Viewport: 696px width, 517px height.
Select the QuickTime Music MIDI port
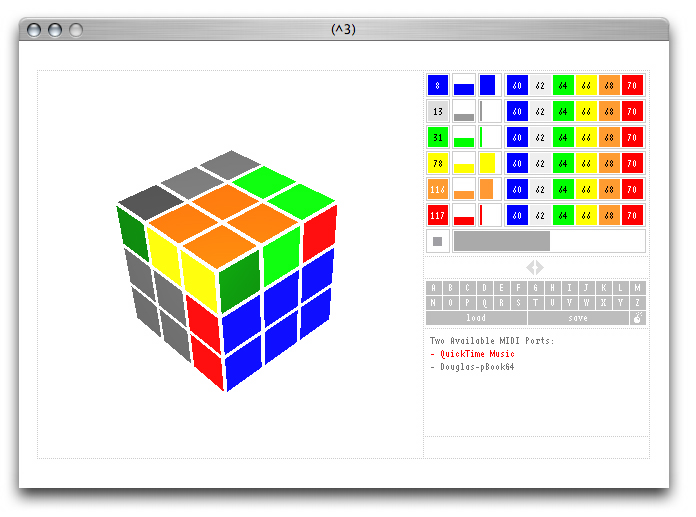477,354
